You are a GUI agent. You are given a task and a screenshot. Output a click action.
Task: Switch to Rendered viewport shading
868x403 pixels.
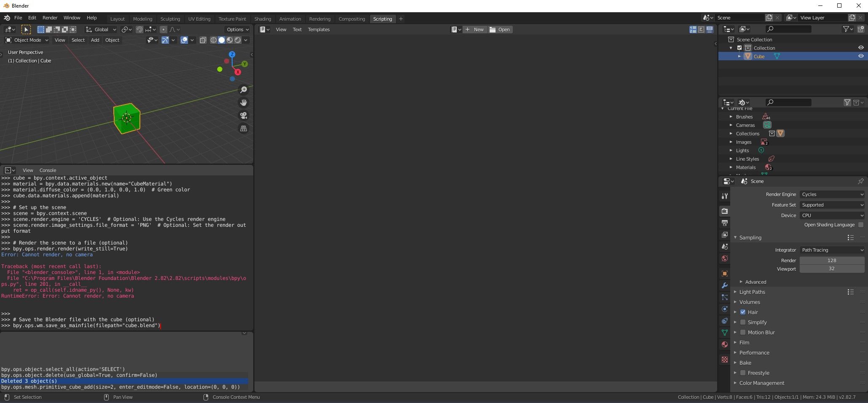237,40
